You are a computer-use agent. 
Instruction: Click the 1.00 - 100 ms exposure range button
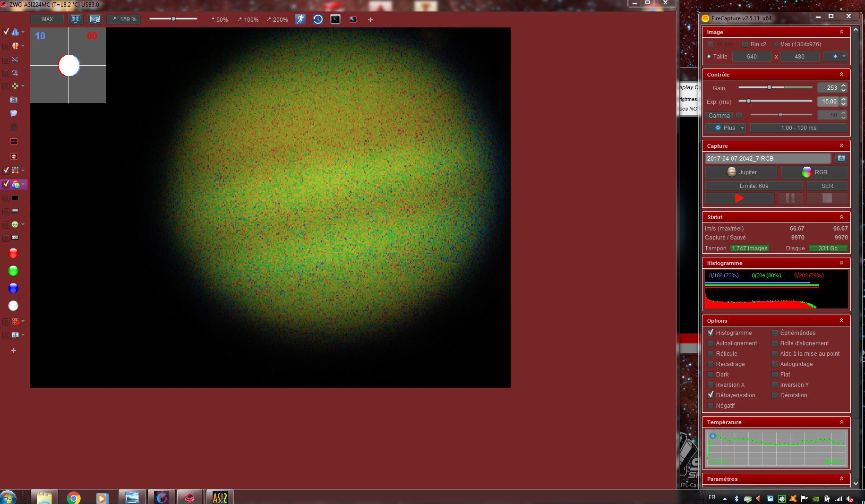(x=798, y=128)
